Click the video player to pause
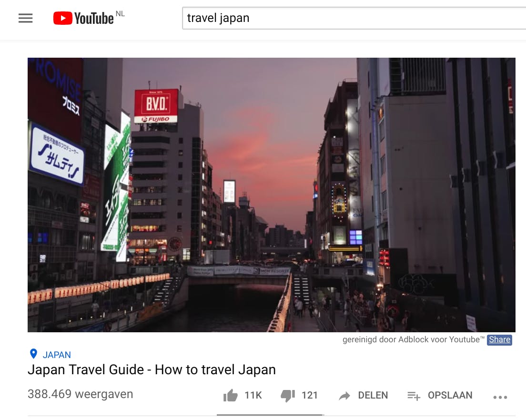Screen dimensions: 526x420 point(272,195)
